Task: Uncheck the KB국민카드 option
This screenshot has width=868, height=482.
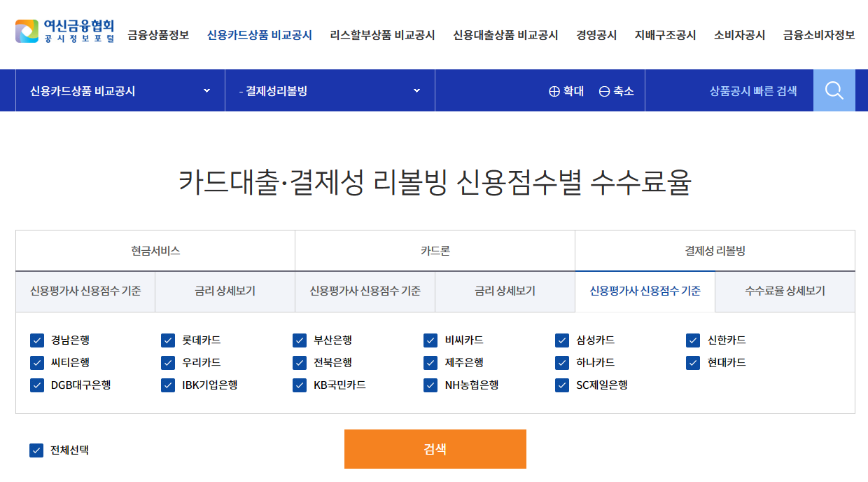Action: click(299, 385)
